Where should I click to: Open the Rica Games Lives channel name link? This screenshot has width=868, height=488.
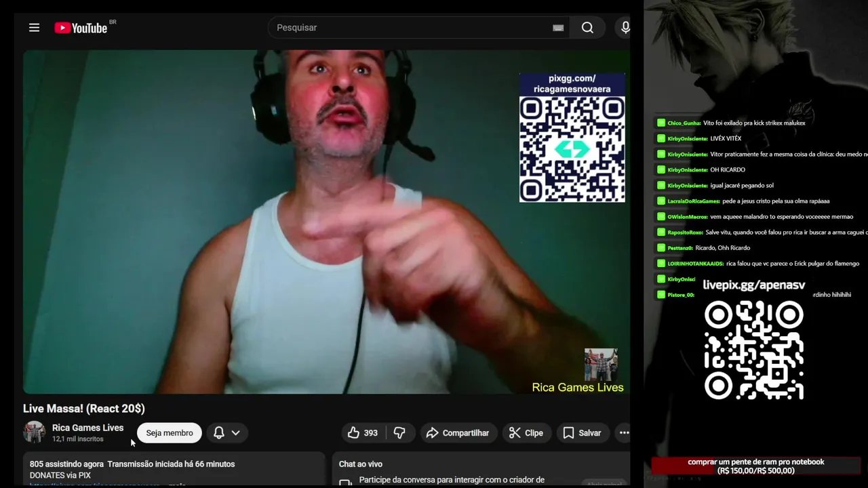[x=87, y=428]
